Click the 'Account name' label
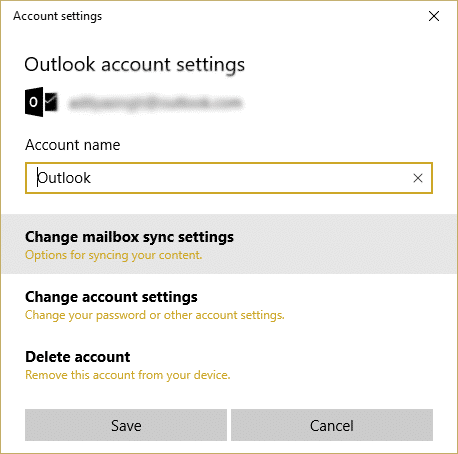 click(x=73, y=145)
